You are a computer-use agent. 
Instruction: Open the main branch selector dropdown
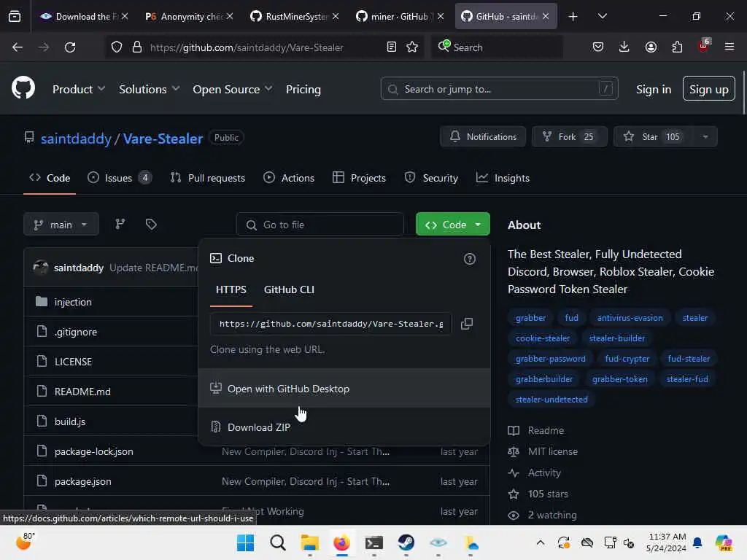[x=61, y=225]
